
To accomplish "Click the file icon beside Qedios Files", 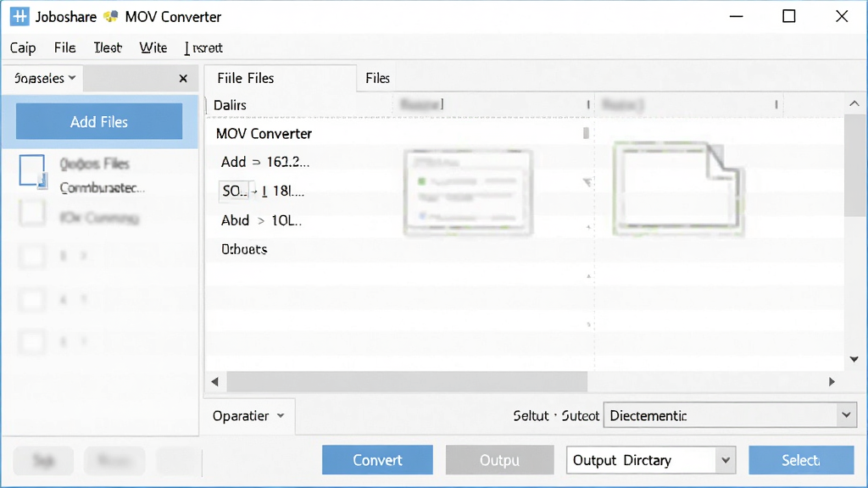I will 33,171.
